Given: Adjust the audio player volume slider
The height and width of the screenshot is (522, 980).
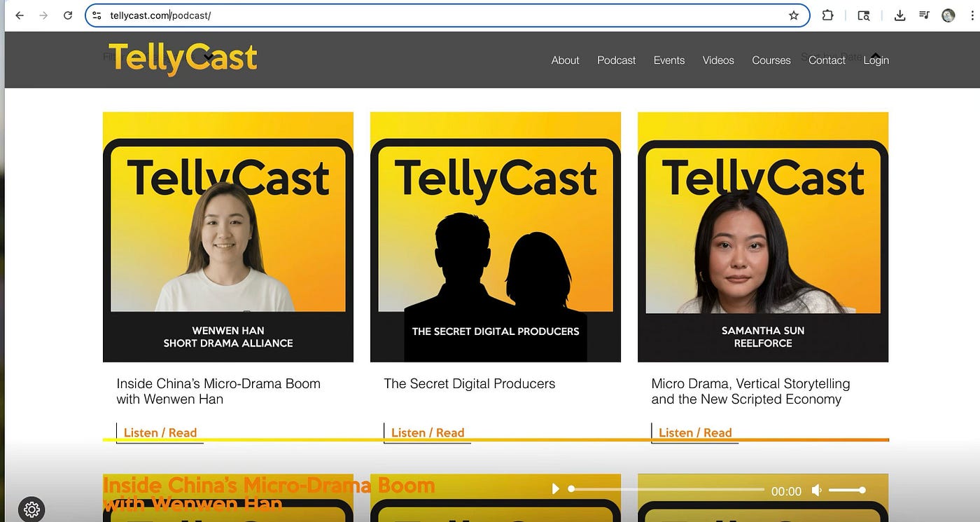Looking at the screenshot, I should [x=848, y=490].
